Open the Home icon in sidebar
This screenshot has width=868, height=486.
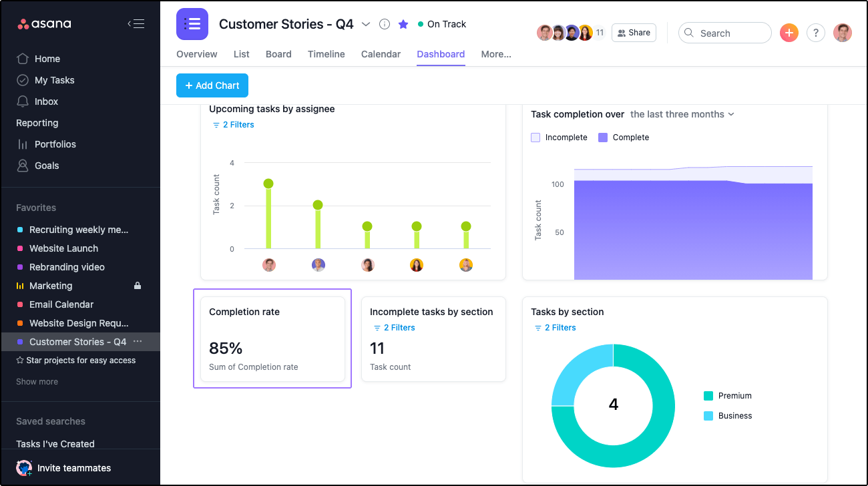[x=23, y=59]
